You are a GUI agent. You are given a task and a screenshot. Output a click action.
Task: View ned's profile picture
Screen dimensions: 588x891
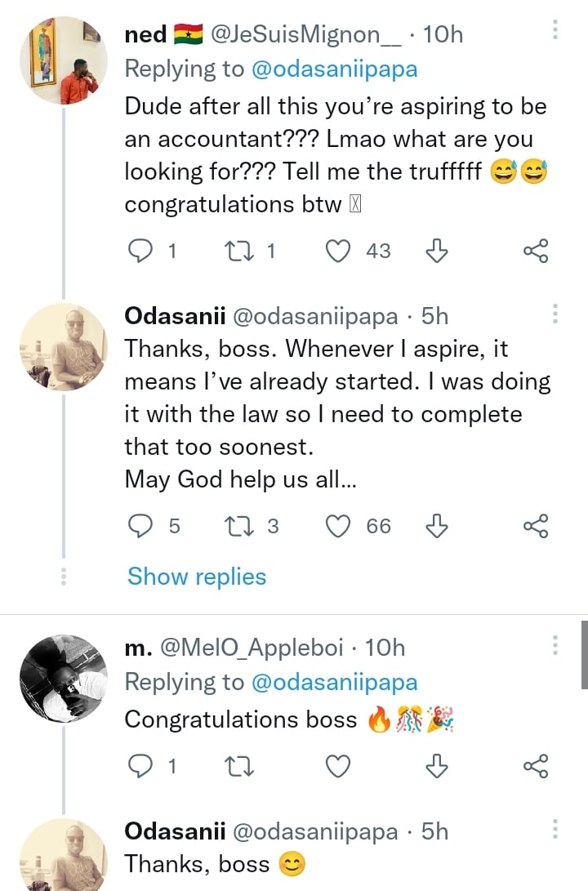tap(63, 61)
